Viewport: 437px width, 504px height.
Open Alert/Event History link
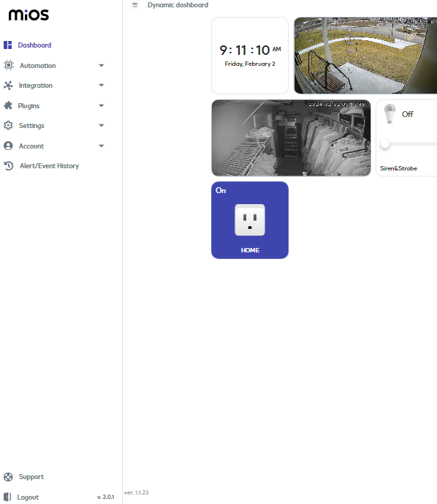pyautogui.click(x=49, y=166)
